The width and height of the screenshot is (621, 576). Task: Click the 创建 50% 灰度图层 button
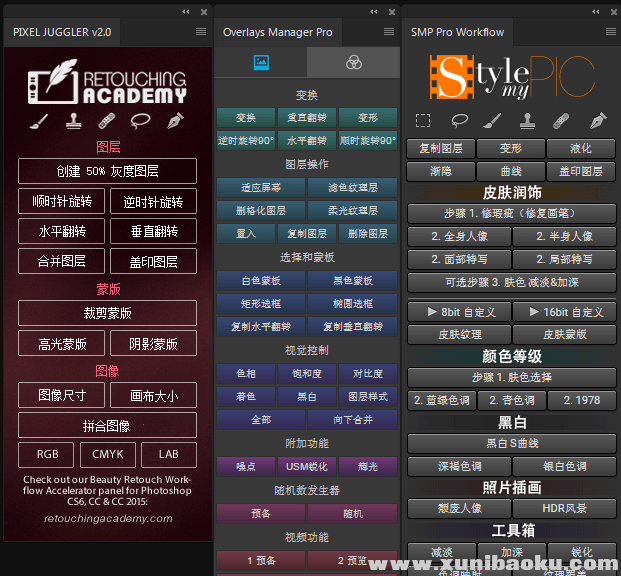107,171
